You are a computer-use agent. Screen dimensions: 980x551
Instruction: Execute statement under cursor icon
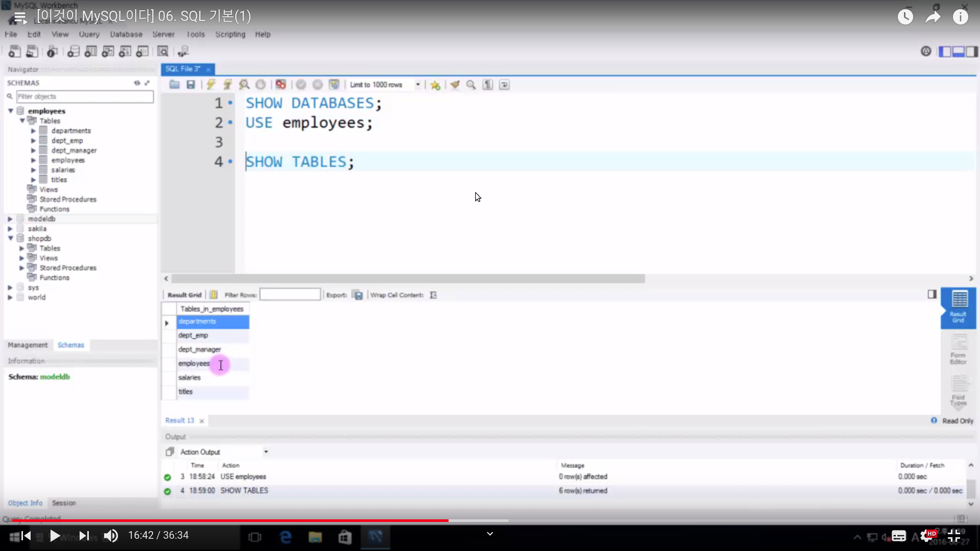[228, 85]
